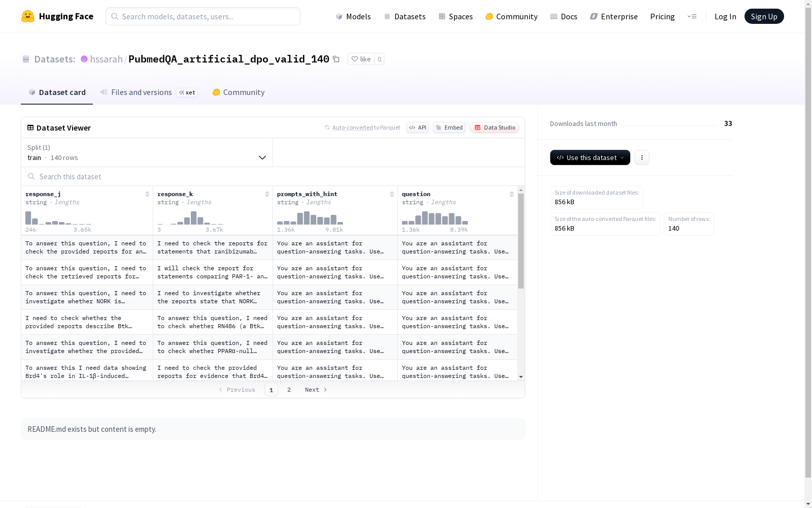Click the hssarah username link
Screen dimensions: 812x508
107,59
